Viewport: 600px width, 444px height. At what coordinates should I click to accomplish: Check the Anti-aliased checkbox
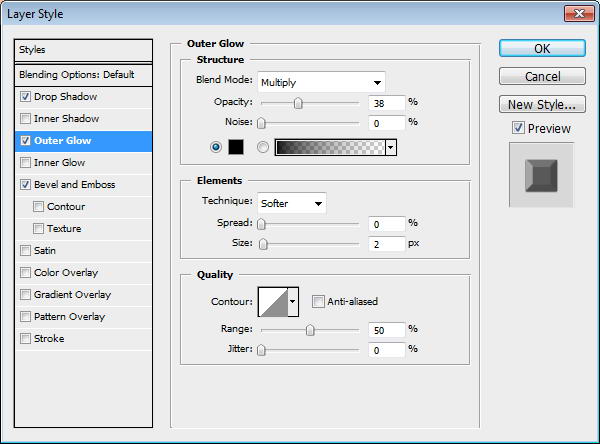click(318, 302)
